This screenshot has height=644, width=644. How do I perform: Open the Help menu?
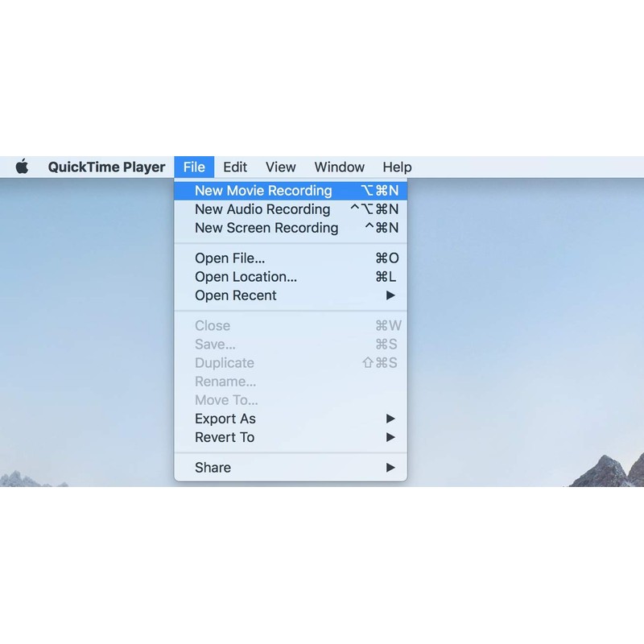397,167
